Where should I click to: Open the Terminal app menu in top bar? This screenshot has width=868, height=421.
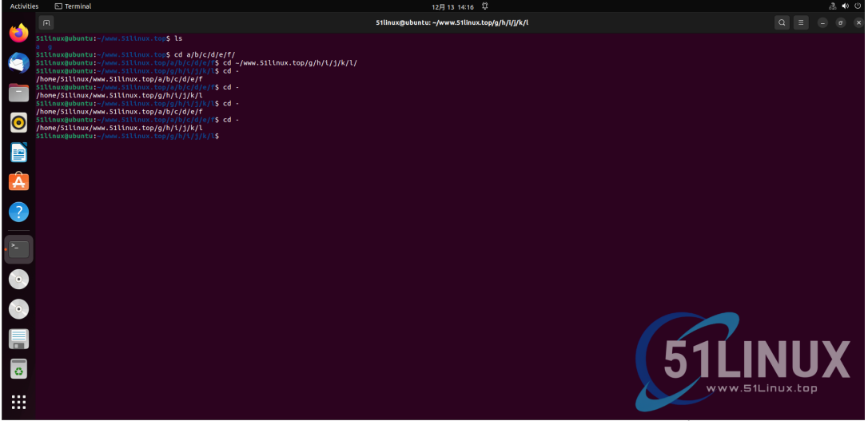pos(73,6)
